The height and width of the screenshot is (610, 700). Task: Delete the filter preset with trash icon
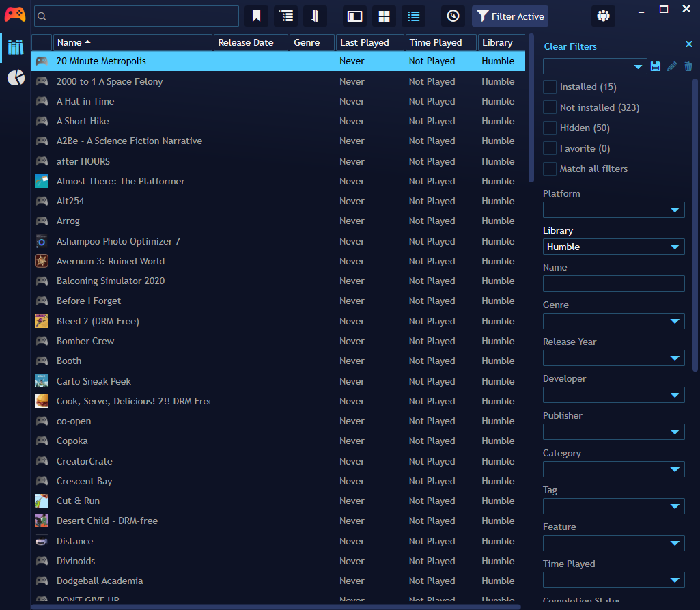tap(688, 66)
